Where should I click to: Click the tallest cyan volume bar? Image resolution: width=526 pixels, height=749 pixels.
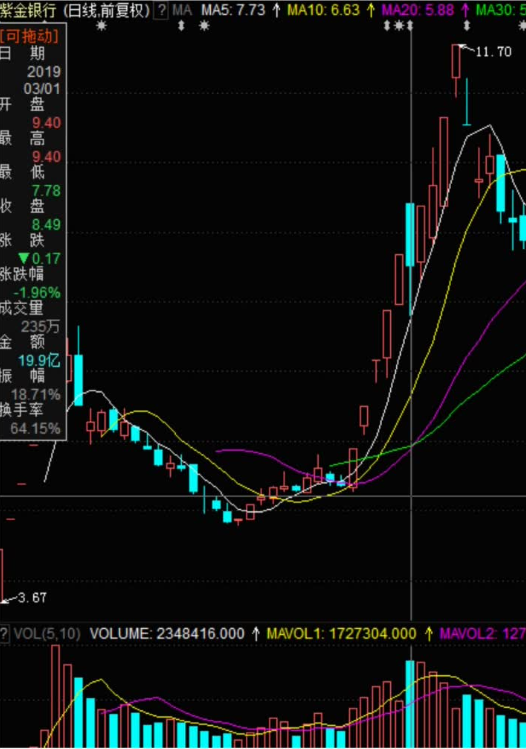point(410,704)
